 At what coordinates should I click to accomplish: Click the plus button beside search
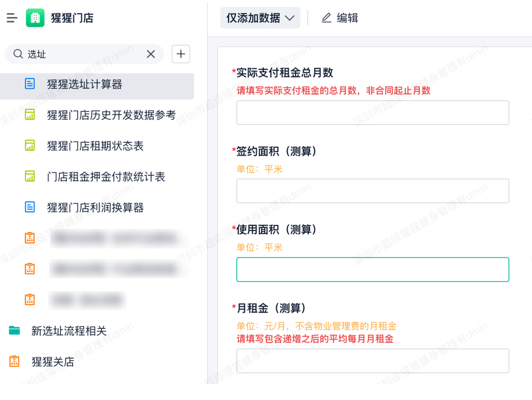coord(181,54)
